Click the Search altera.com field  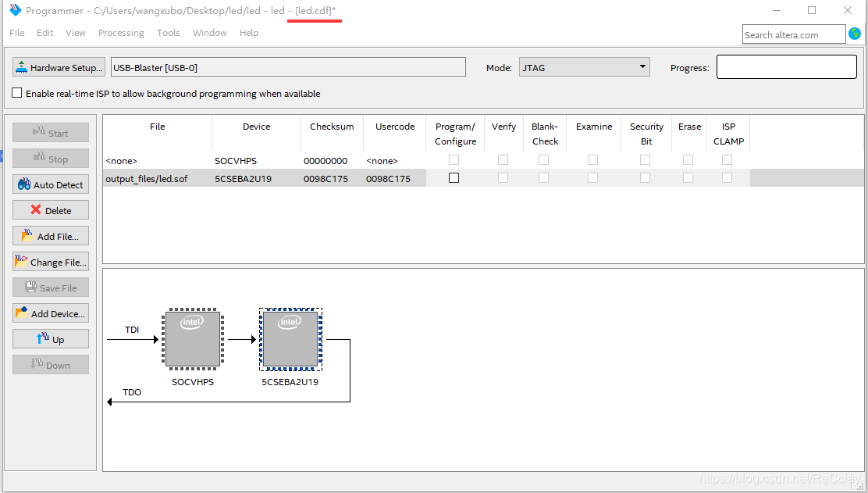tap(794, 34)
